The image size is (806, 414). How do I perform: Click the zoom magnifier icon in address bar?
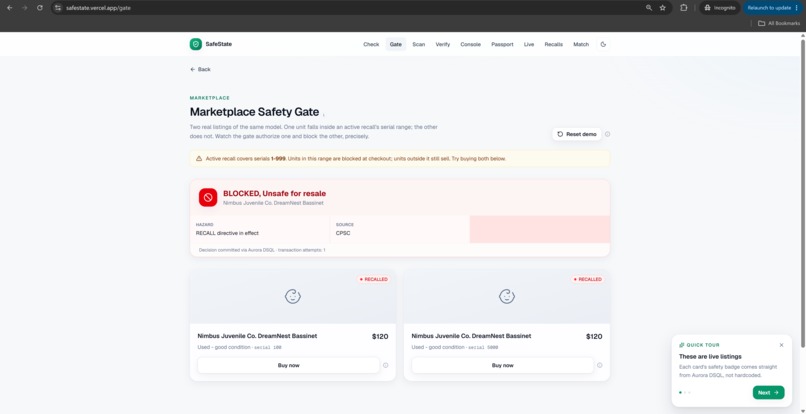pyautogui.click(x=649, y=8)
